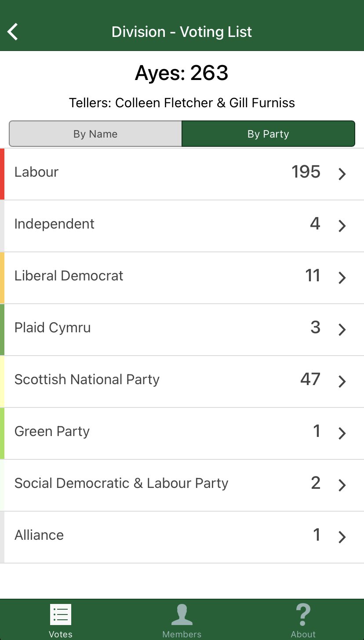Open the About question mark icon
Viewport: 364px width, 640px height.
click(303, 615)
